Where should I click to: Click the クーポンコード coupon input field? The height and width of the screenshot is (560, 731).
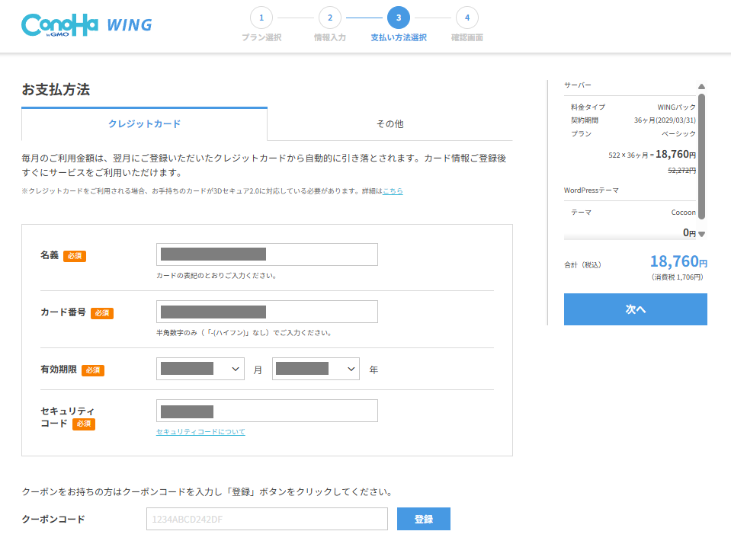[266, 518]
